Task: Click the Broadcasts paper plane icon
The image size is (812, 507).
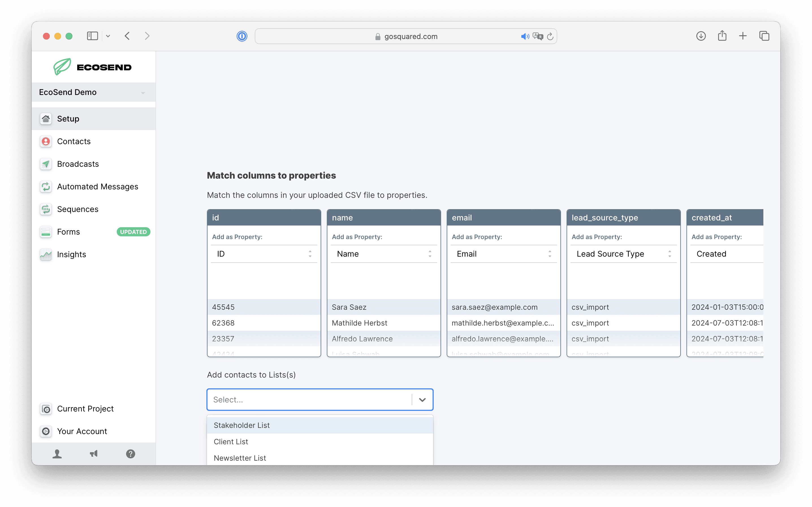Action: tap(46, 164)
